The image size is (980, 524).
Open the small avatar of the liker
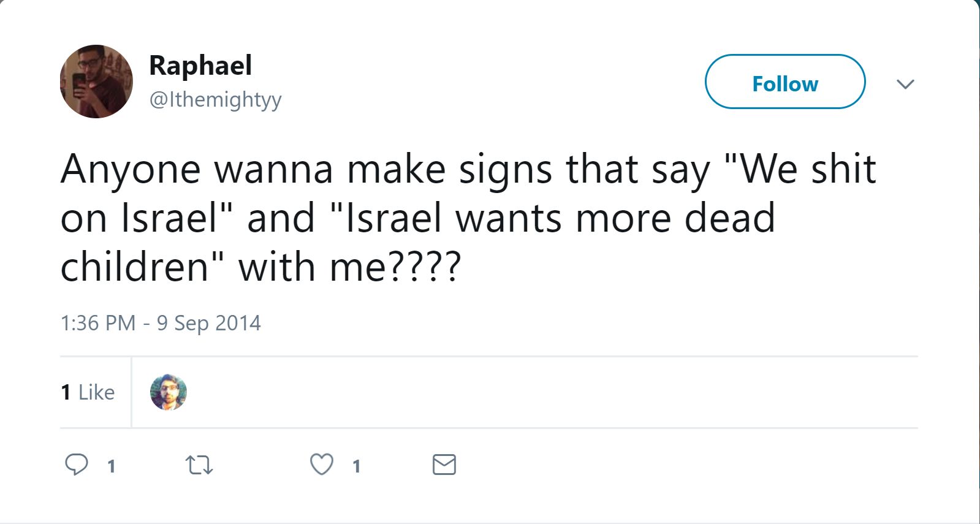click(169, 392)
